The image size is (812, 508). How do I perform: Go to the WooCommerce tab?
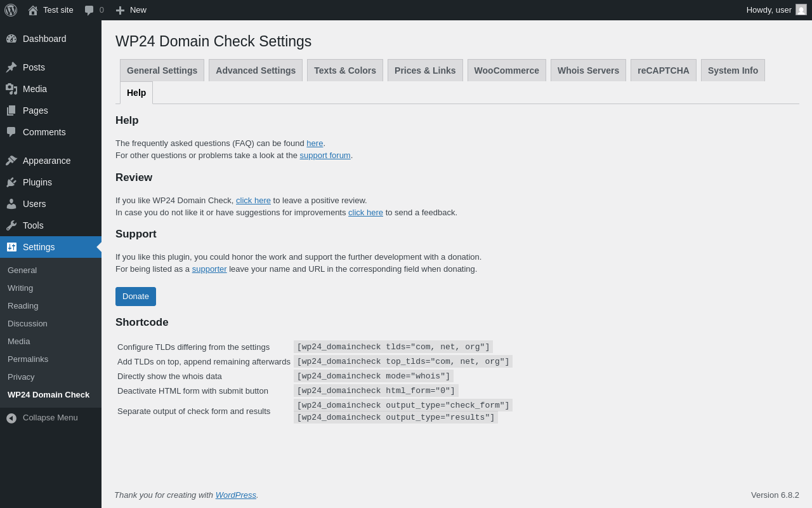(x=507, y=70)
